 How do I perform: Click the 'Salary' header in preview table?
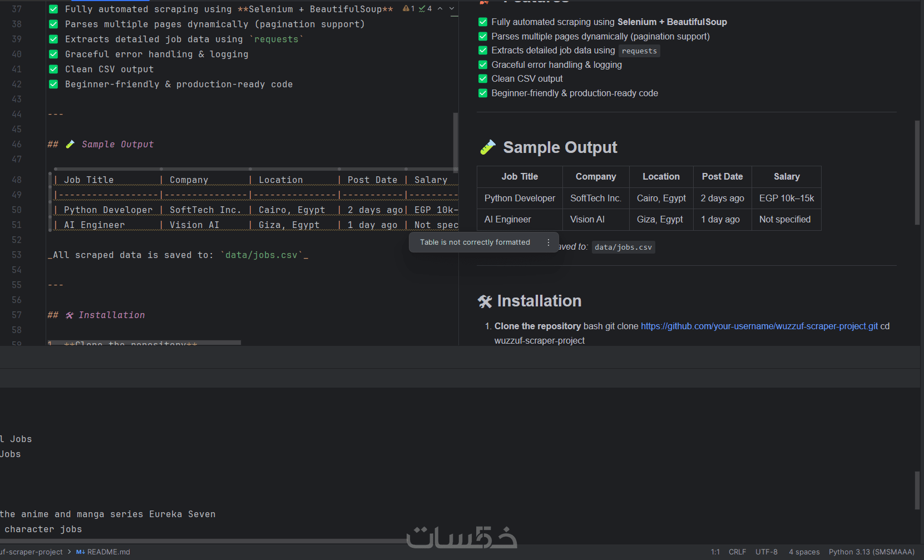point(787,177)
